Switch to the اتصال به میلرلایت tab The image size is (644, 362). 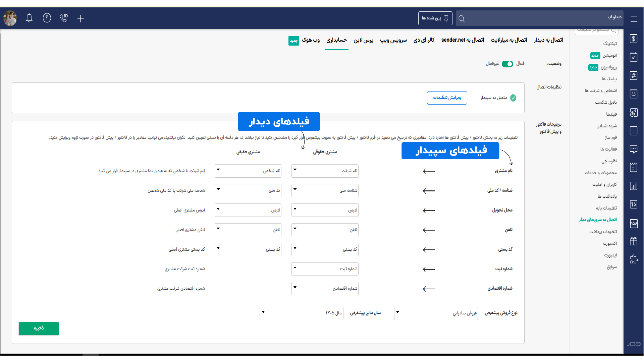click(509, 40)
